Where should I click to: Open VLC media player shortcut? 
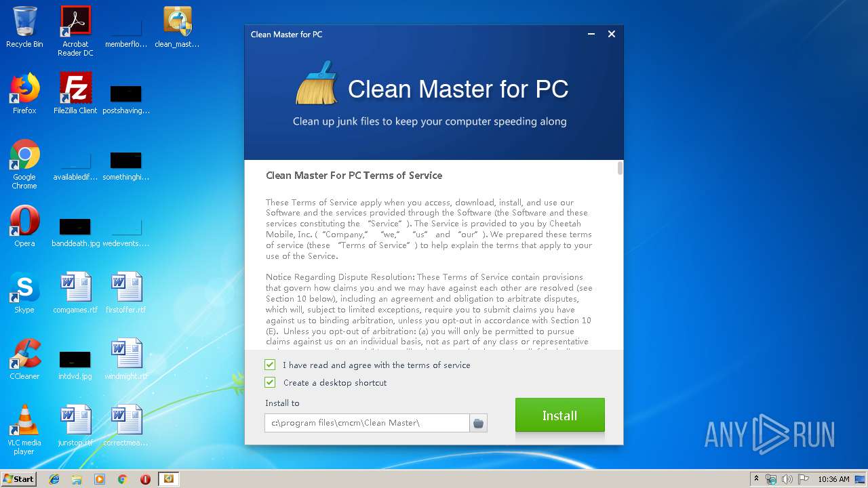pyautogui.click(x=24, y=430)
